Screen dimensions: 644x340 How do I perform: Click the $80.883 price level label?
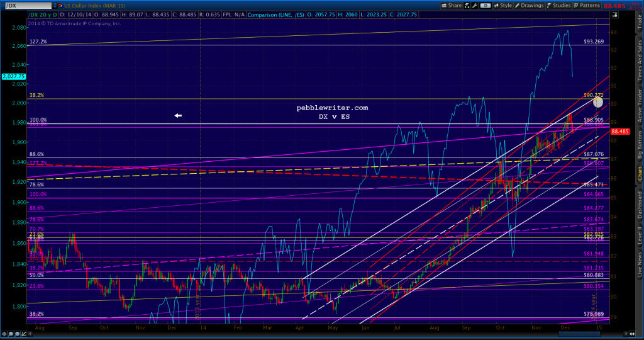click(594, 275)
